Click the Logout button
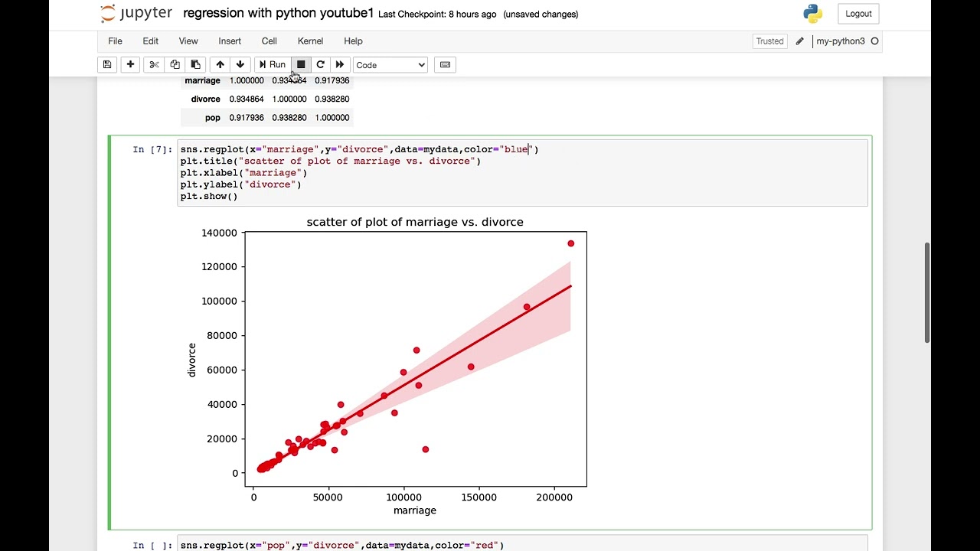This screenshot has height=551, width=980. tap(858, 14)
